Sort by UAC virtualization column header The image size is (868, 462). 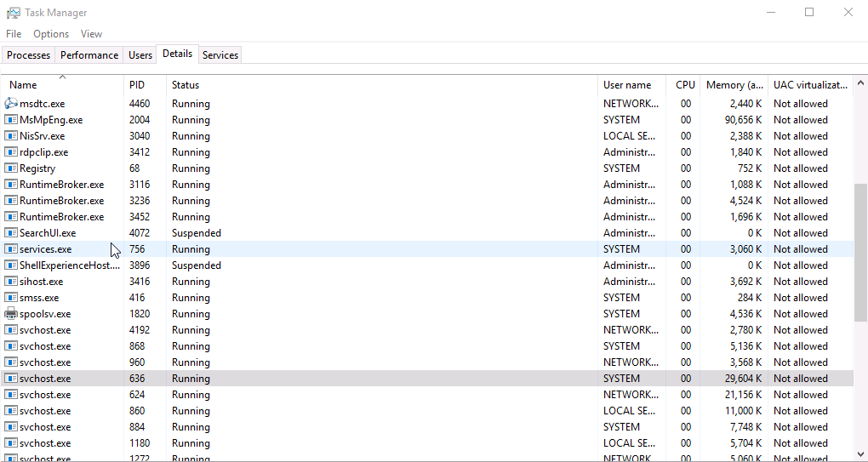point(810,84)
